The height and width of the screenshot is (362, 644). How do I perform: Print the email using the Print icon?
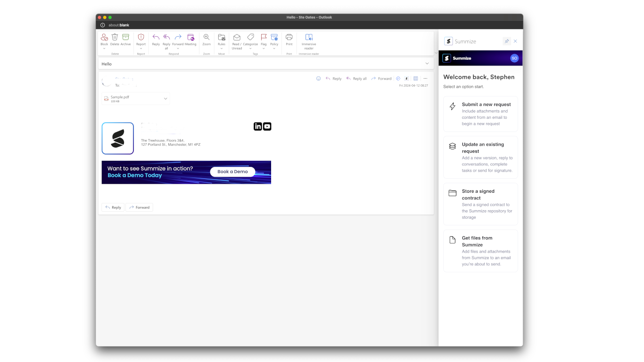point(289,37)
